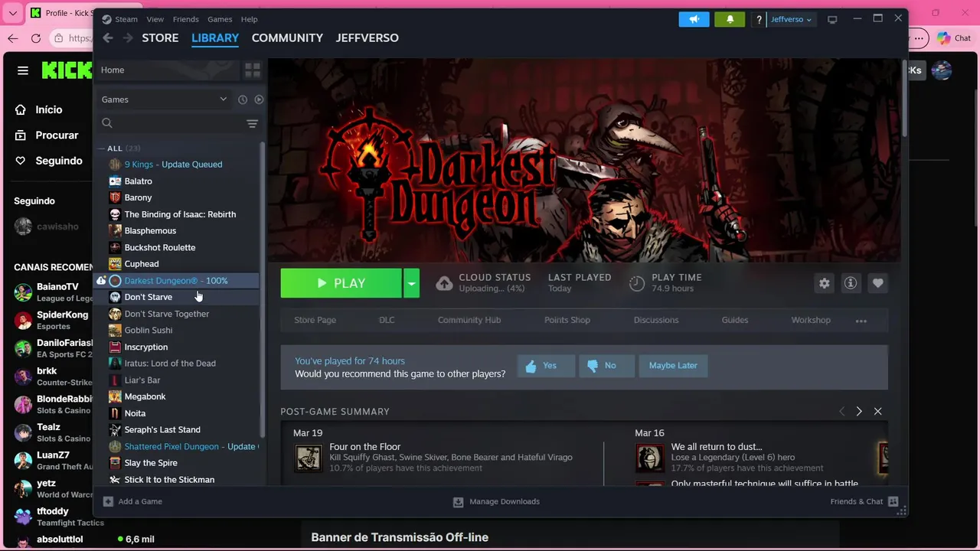
Task: Recommend the game with Yes
Action: (545, 366)
